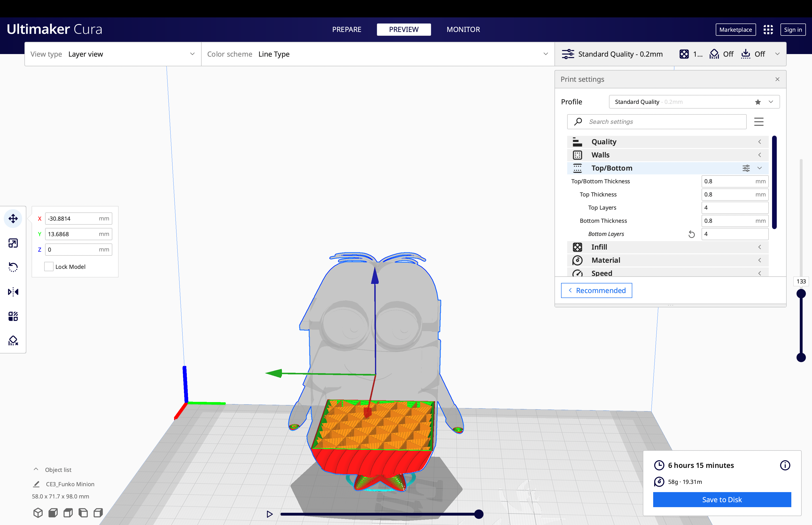Enable the Lock Model checkbox
This screenshot has width=812, height=525.
49,266
